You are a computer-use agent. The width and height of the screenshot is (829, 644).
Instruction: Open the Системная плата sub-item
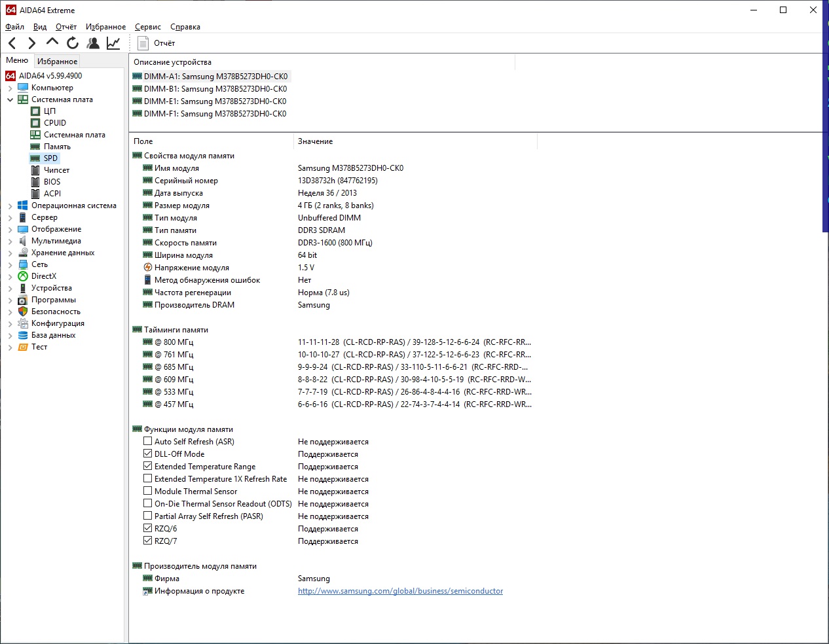coord(68,135)
